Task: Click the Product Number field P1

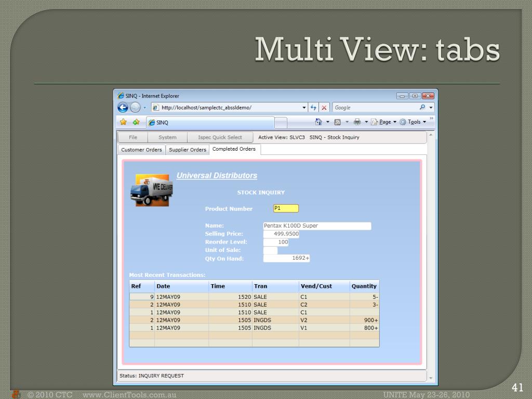Action: click(286, 208)
